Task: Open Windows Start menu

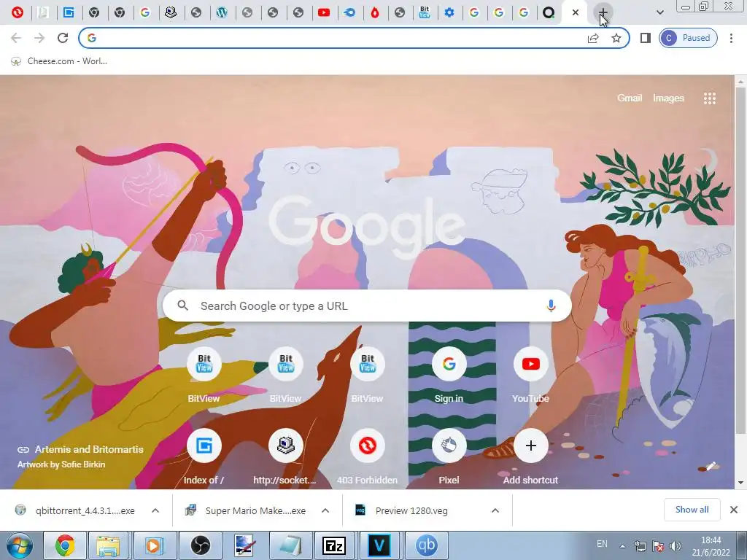Action: point(18,545)
